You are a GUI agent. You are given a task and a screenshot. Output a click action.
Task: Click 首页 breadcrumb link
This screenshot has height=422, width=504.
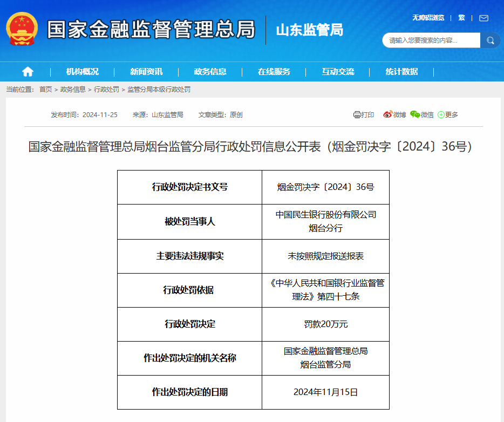[46, 90]
